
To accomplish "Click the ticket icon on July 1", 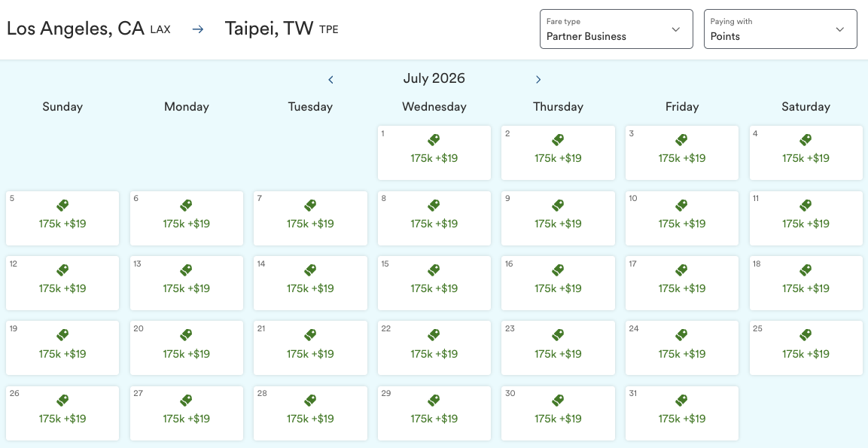I will (434, 140).
